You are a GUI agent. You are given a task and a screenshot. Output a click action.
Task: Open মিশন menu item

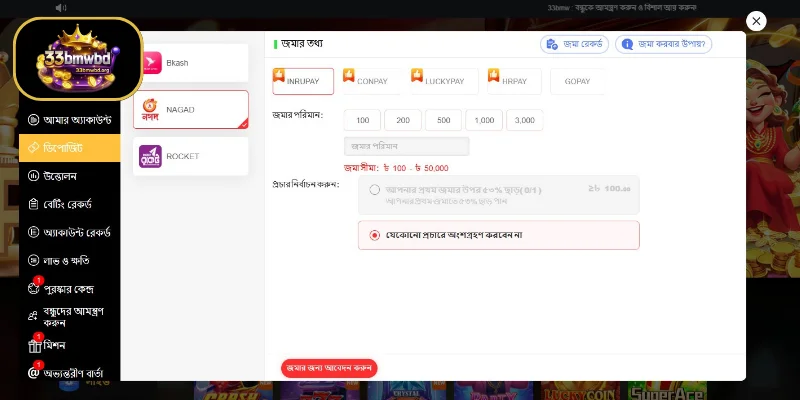coord(69,345)
